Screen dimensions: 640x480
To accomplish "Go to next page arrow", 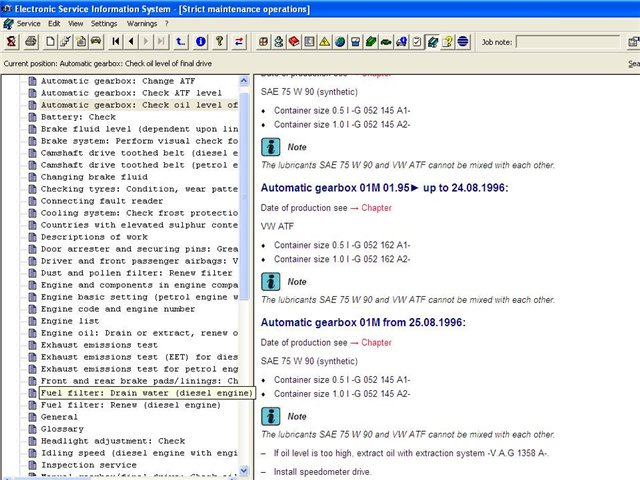I will coord(146,42).
